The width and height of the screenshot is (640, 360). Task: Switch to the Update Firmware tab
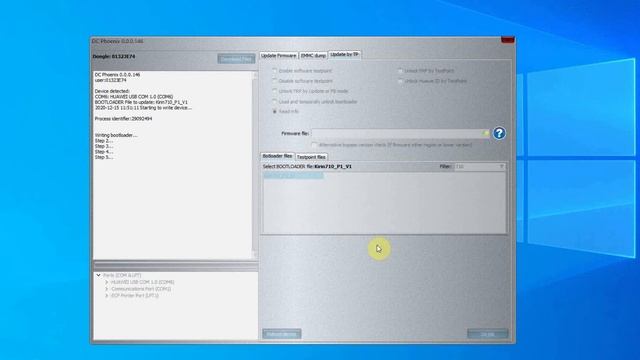279,55
